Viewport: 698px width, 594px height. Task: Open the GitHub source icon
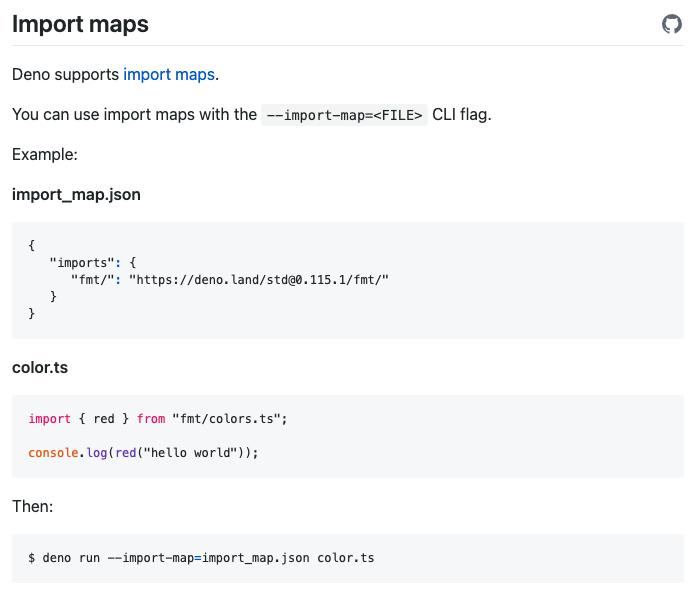[x=671, y=24]
